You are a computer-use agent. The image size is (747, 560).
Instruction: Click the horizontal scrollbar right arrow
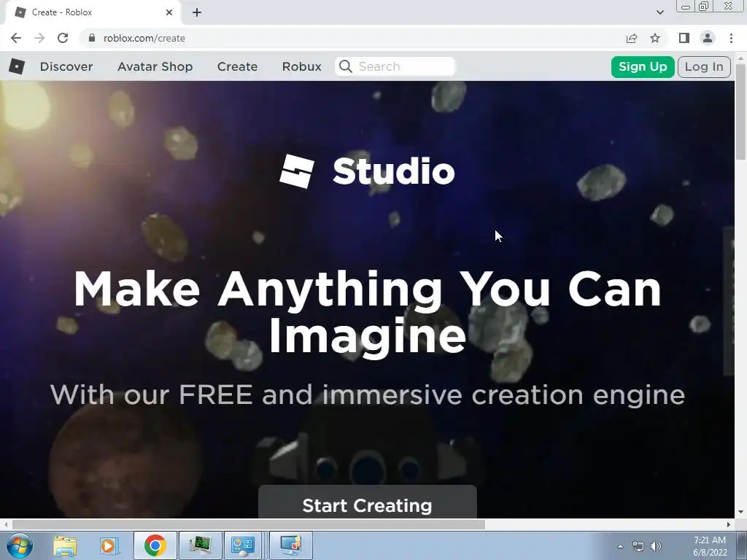[x=729, y=525]
